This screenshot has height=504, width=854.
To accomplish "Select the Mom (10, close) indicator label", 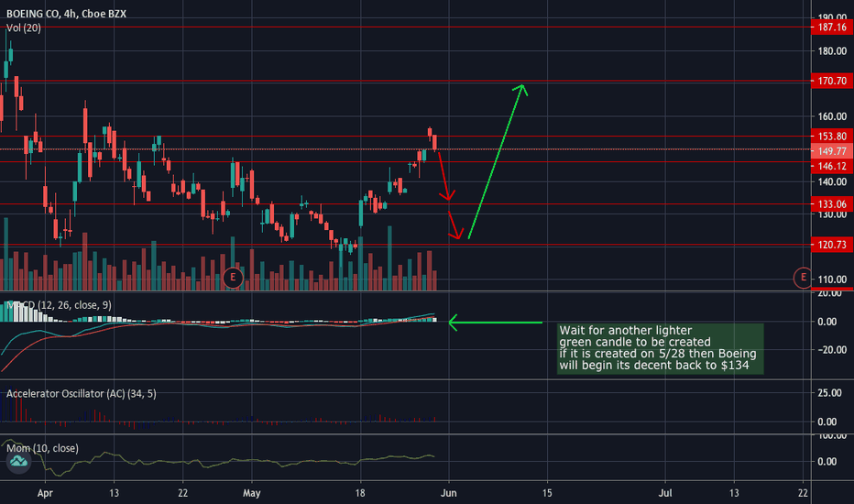I will (42, 448).
